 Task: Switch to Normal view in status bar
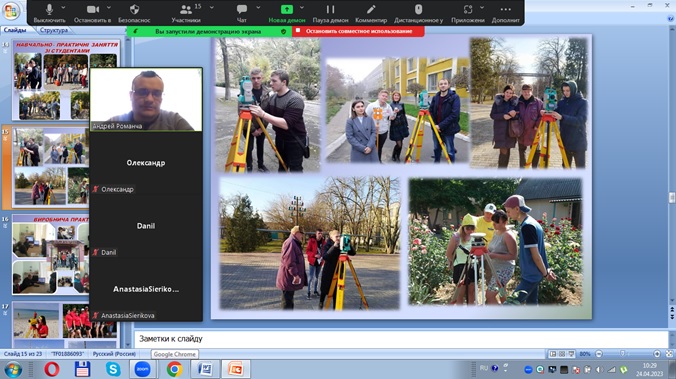tap(553, 354)
